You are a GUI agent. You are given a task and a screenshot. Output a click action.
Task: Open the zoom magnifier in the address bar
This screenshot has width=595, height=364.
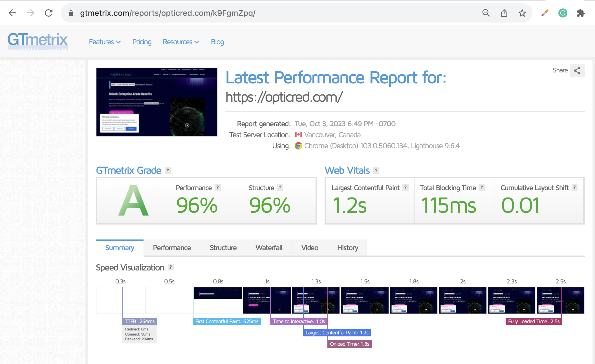click(486, 13)
